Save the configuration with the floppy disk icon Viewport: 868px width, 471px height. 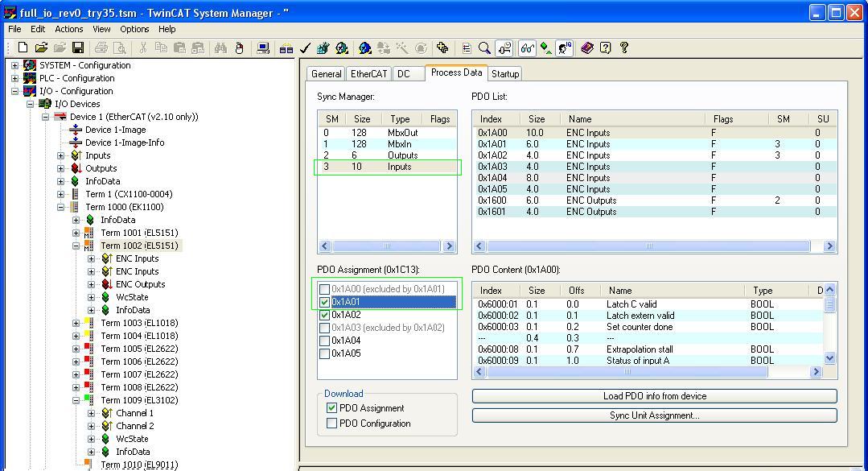(78, 48)
